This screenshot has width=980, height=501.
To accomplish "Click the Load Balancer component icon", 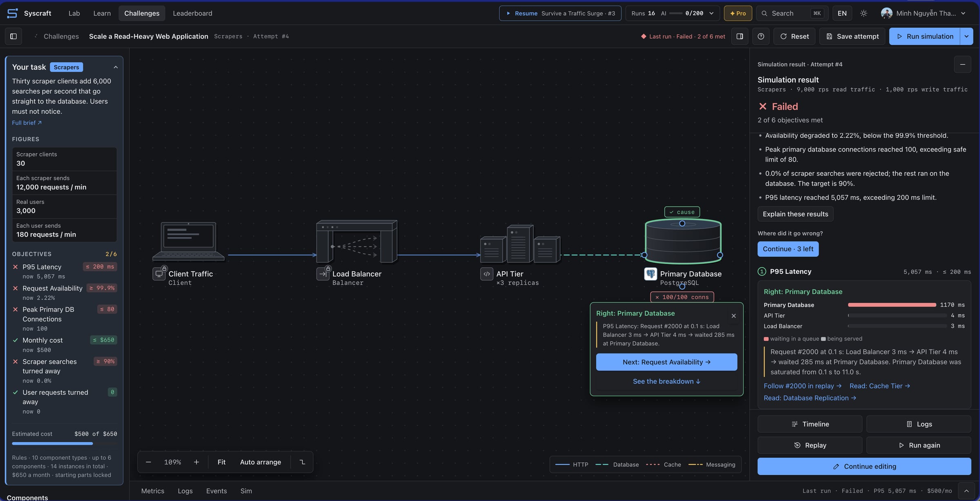I will (x=323, y=274).
